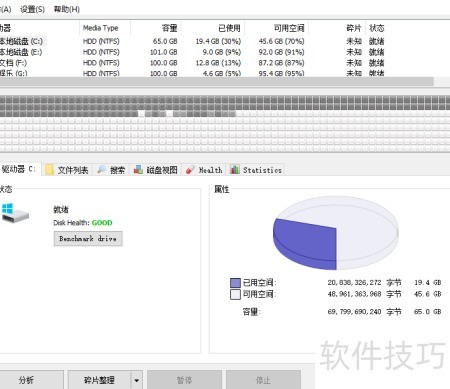Open the 帮助(H) menu
450x389 pixels.
pos(67,9)
